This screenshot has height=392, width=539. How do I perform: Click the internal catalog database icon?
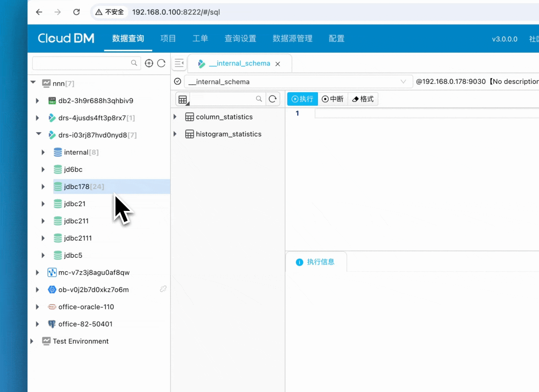click(58, 152)
